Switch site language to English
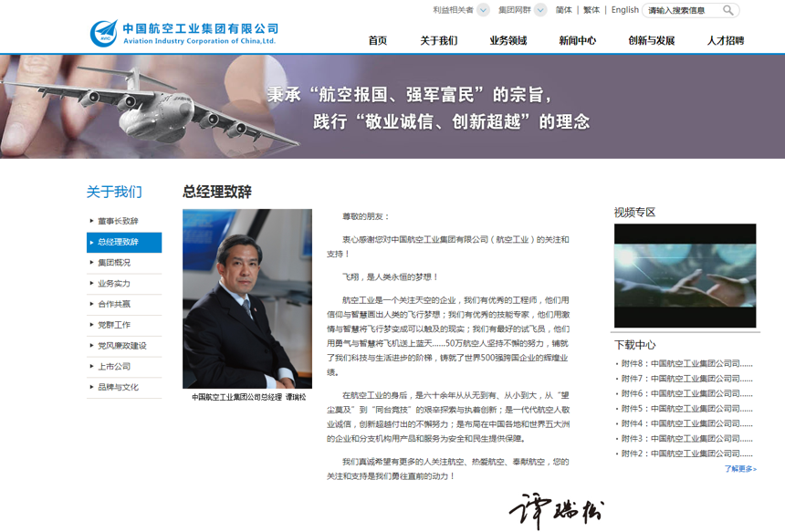Screen dimensions: 785x532 point(624,10)
